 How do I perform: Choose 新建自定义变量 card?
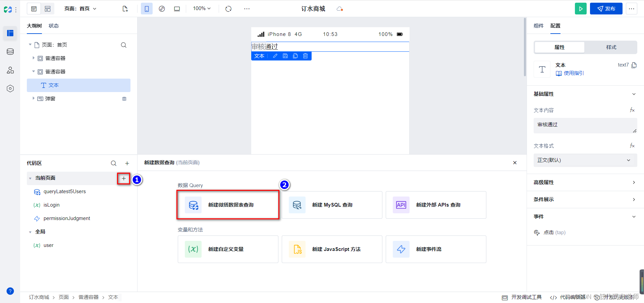click(x=228, y=249)
